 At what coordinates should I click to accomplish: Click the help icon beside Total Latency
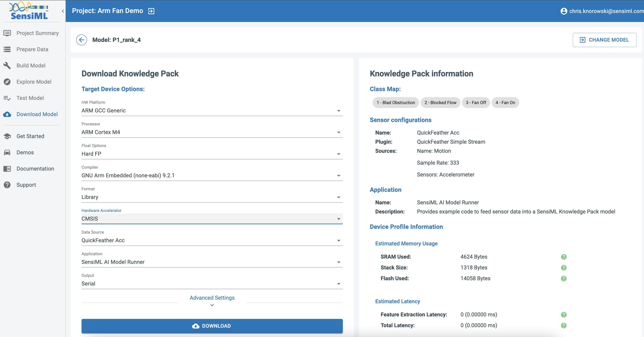pos(563,326)
